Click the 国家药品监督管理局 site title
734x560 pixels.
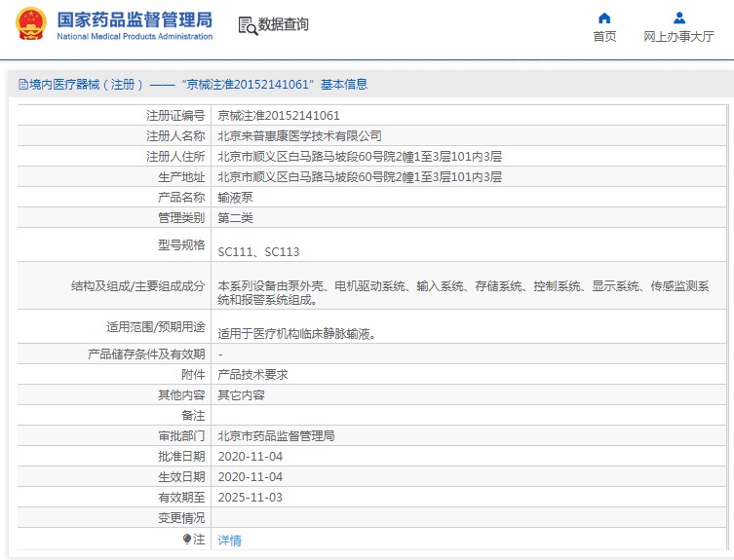135,19
